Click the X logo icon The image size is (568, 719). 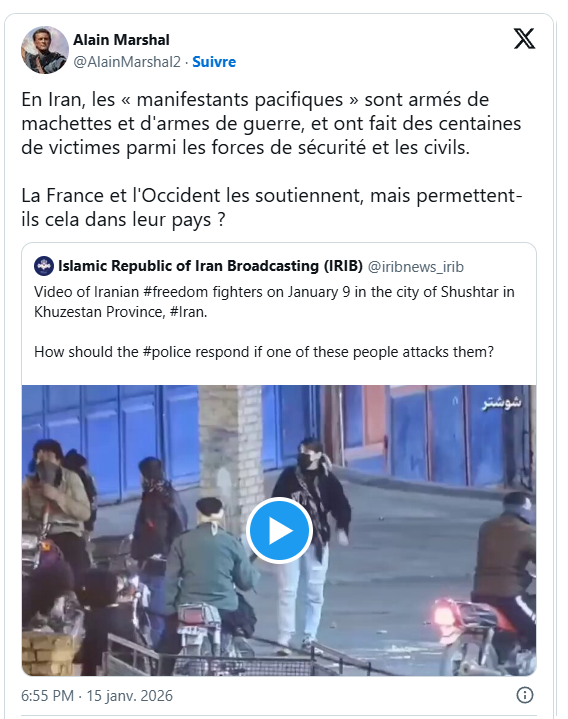pos(524,39)
